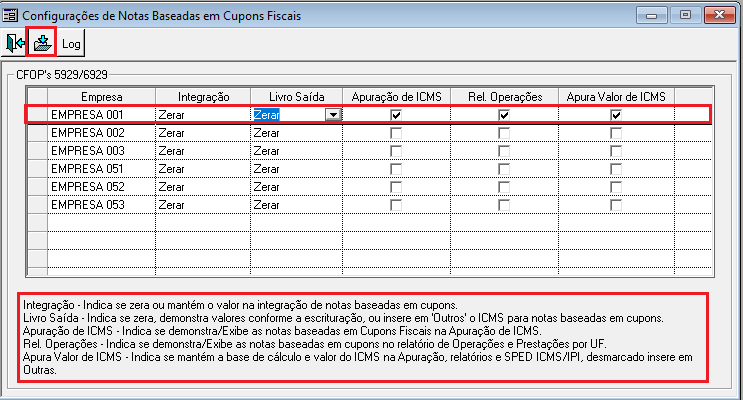The height and width of the screenshot is (400, 743).
Task: Minimize the Configurações de Notas window
Action: point(652,16)
